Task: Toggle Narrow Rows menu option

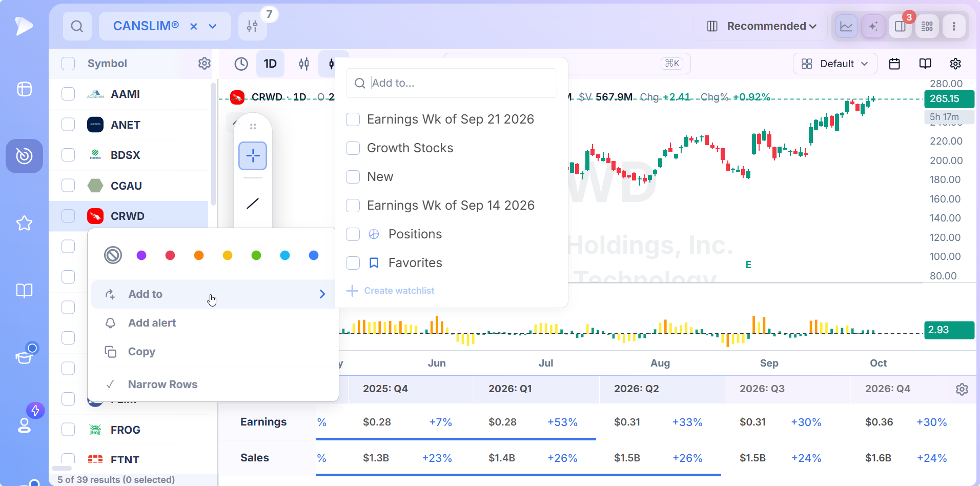Action: [213, 384]
